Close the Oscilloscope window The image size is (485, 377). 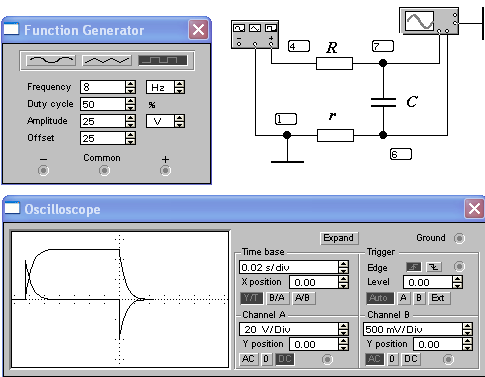[474, 209]
